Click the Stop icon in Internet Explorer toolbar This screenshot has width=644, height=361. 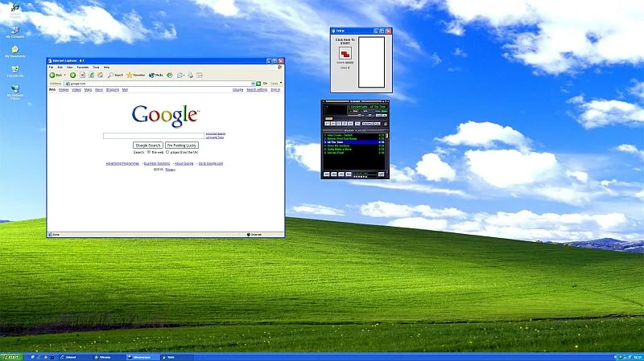83,75
